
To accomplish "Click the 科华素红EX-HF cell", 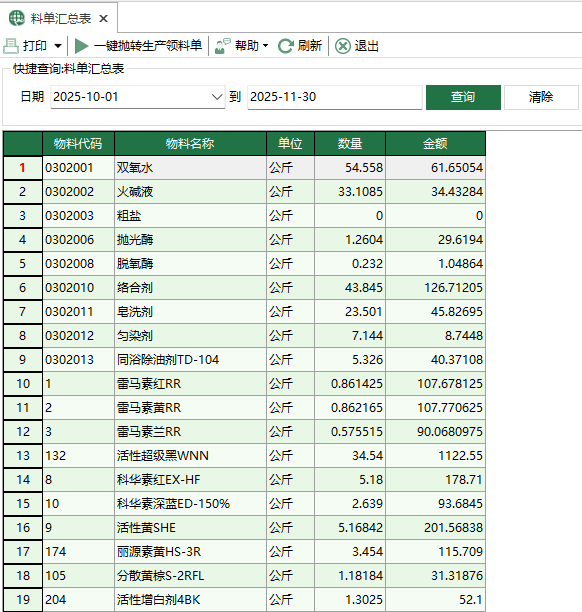I will tap(190, 480).
